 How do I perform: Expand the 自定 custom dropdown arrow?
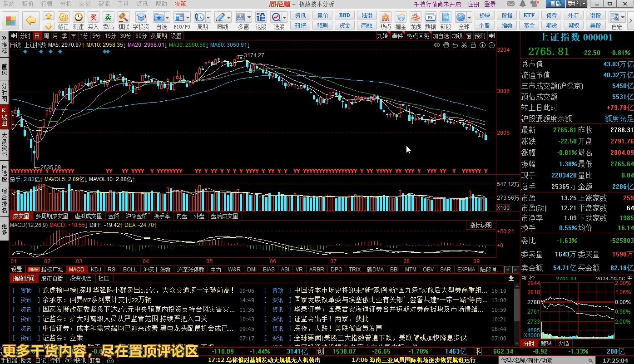pos(623,18)
